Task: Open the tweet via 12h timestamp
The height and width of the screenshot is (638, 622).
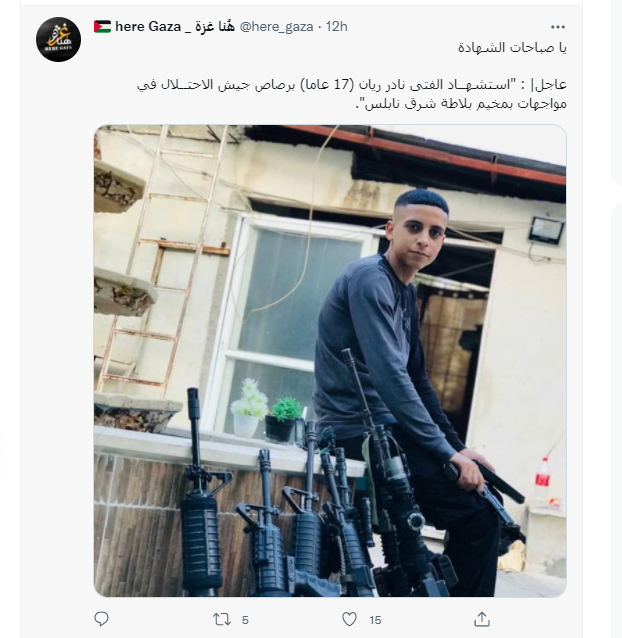Action: (x=336, y=27)
